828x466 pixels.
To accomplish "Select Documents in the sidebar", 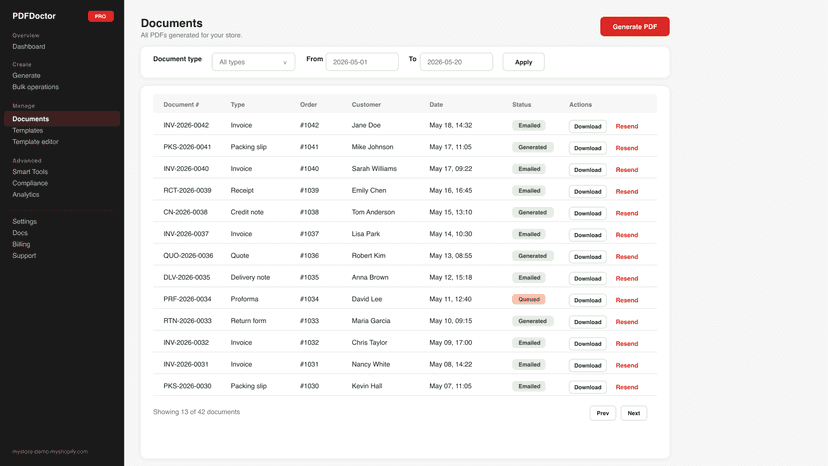I will click(62, 119).
